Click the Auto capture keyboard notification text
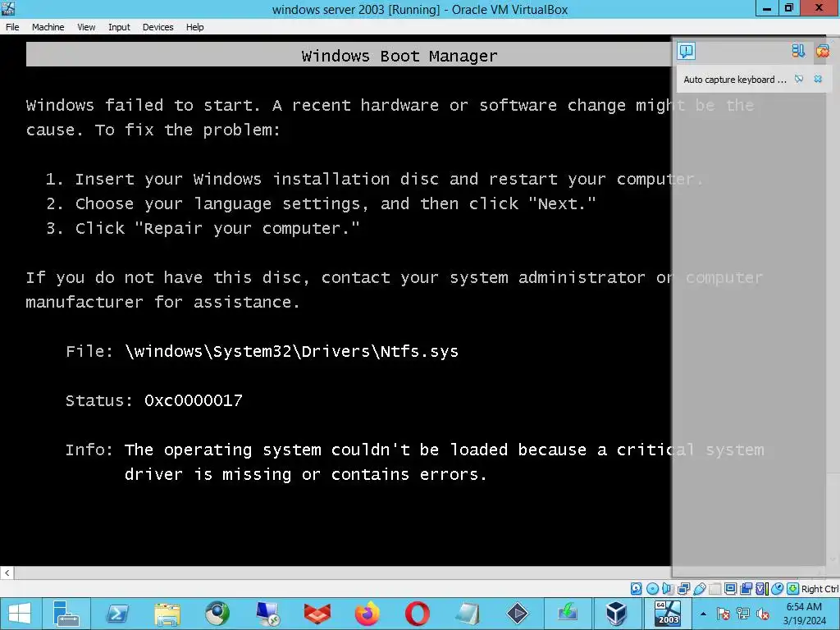The image size is (840, 630). click(x=734, y=80)
